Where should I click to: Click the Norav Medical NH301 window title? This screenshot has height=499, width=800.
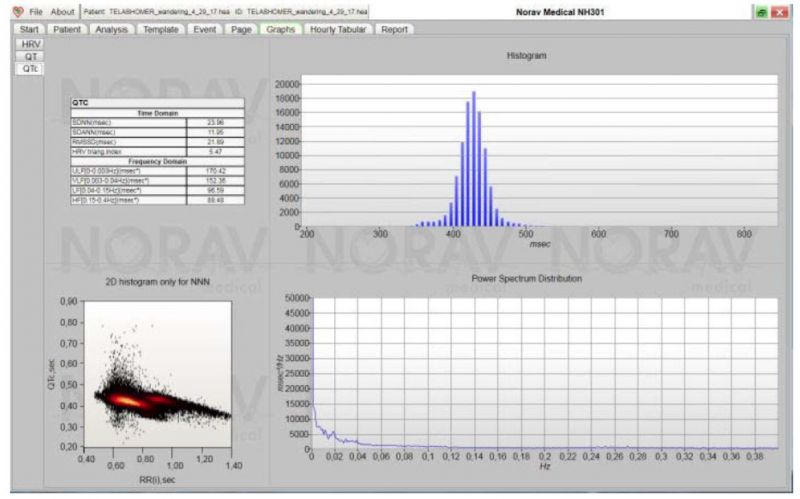coord(560,12)
